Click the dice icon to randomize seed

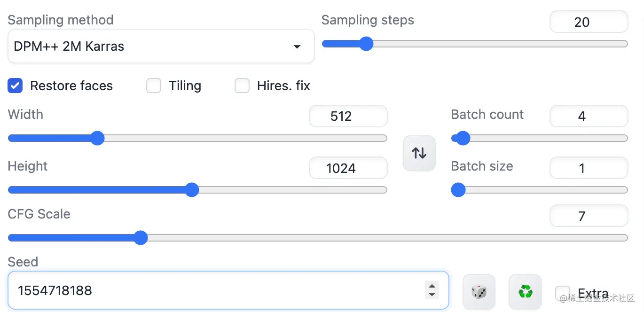pos(479,292)
